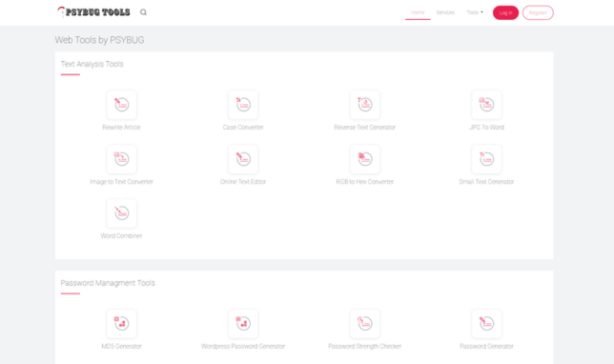614x364 pixels.
Task: Open the Reverse Text Generator icon
Action: tap(365, 105)
